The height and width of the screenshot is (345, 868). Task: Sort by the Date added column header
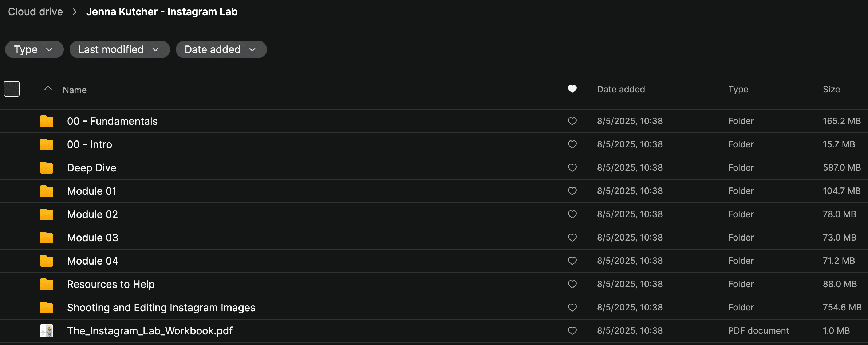[x=621, y=90]
